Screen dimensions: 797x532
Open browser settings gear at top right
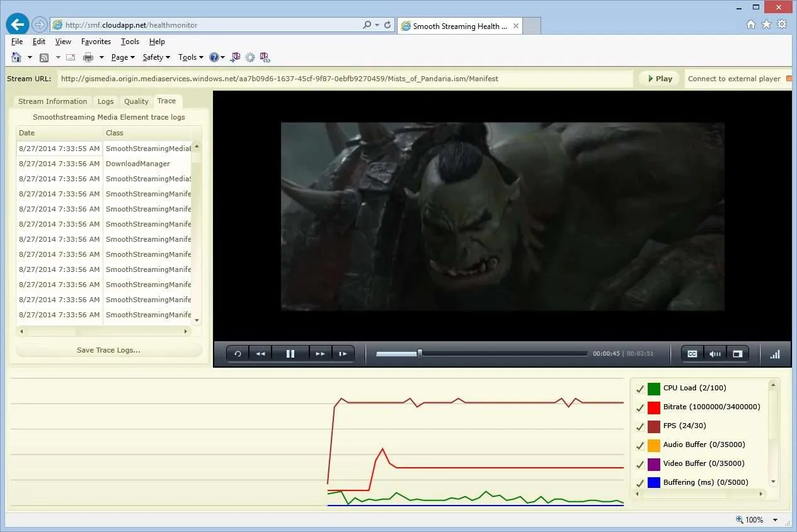click(x=782, y=25)
